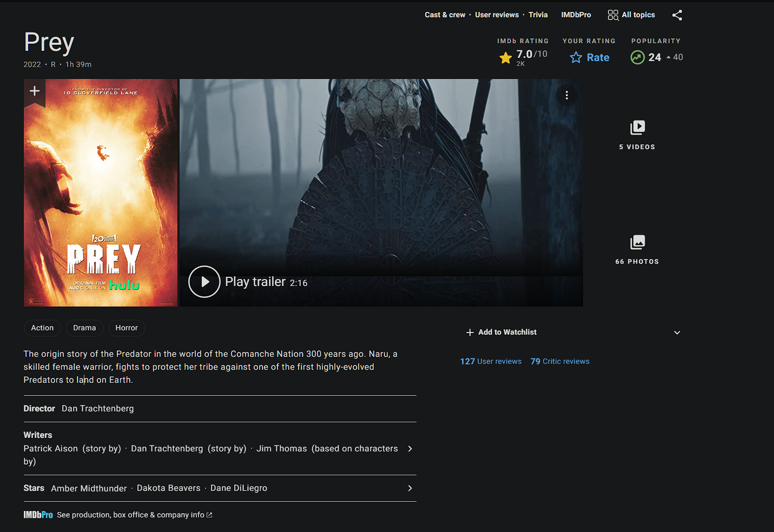Click the Rate button
The height and width of the screenshot is (532, 774).
coord(590,57)
